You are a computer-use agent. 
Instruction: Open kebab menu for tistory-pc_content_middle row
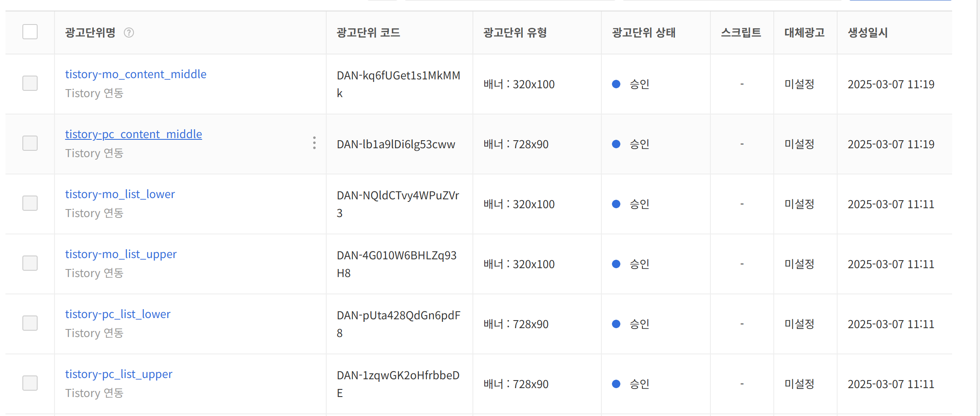point(314,144)
